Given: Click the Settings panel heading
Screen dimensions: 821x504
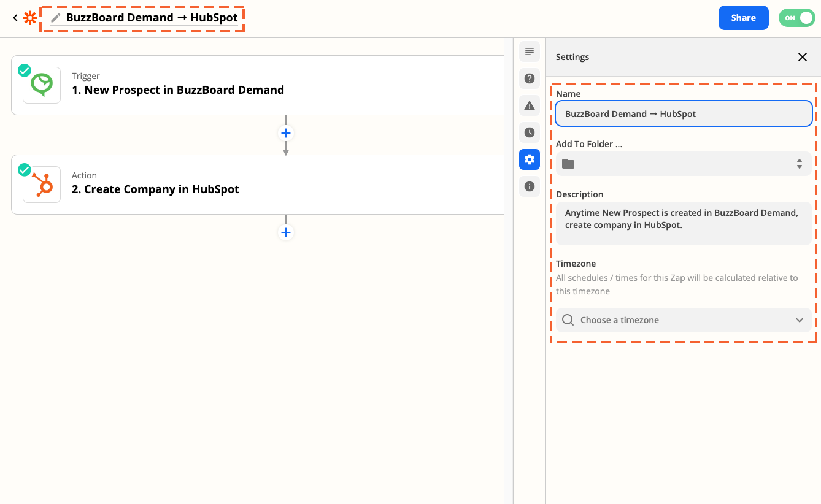Looking at the screenshot, I should (572, 57).
